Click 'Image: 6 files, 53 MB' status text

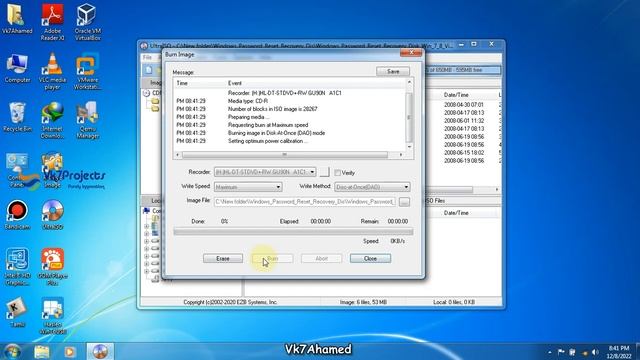pos(363,302)
